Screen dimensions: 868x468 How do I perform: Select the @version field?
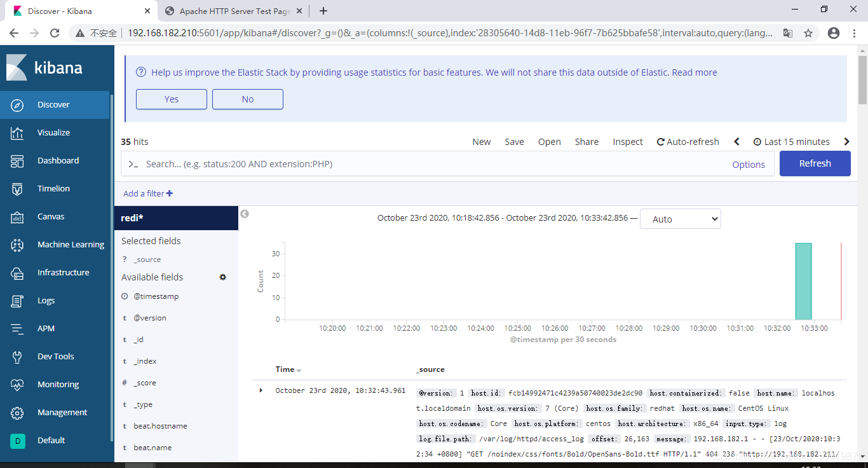(150, 318)
